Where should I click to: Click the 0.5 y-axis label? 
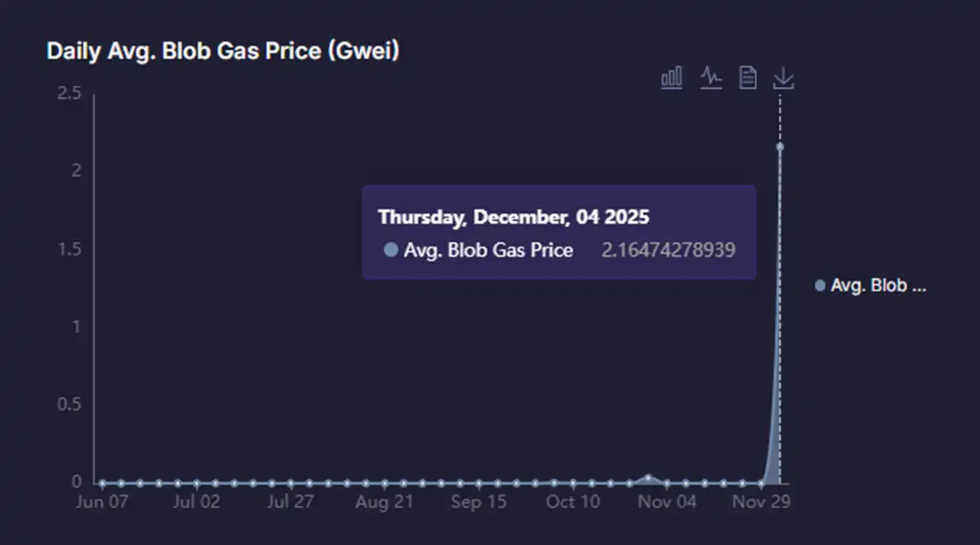[70, 405]
